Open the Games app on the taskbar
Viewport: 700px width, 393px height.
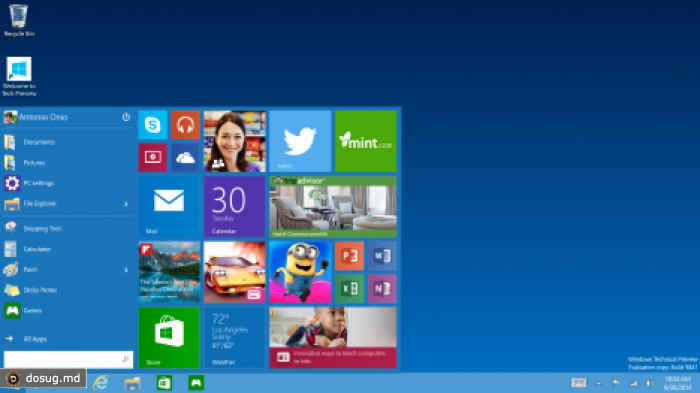pyautogui.click(x=196, y=383)
